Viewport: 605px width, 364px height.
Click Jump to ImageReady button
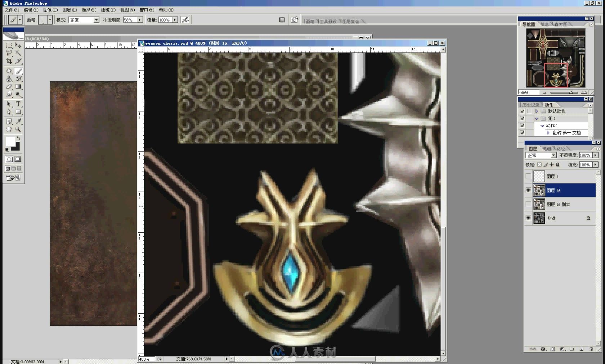13,177
